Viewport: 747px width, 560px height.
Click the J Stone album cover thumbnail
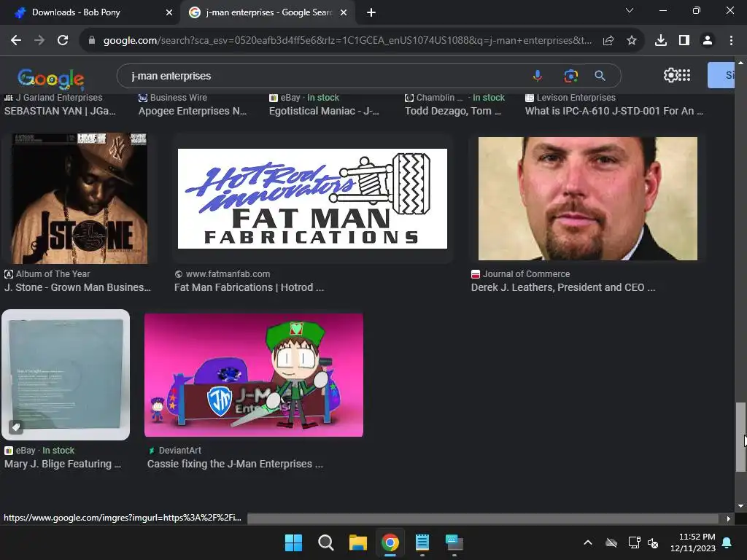click(80, 198)
